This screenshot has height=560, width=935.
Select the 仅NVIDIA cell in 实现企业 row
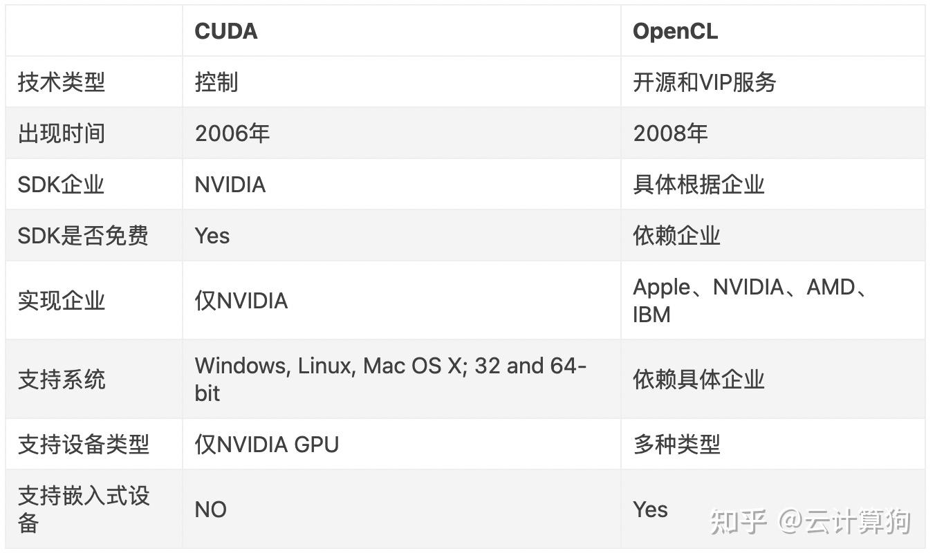click(x=241, y=301)
